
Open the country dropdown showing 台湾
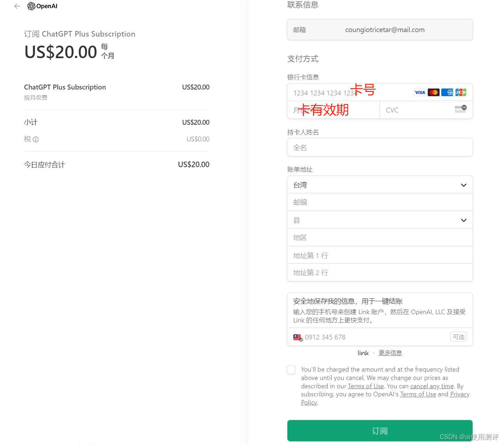point(380,185)
